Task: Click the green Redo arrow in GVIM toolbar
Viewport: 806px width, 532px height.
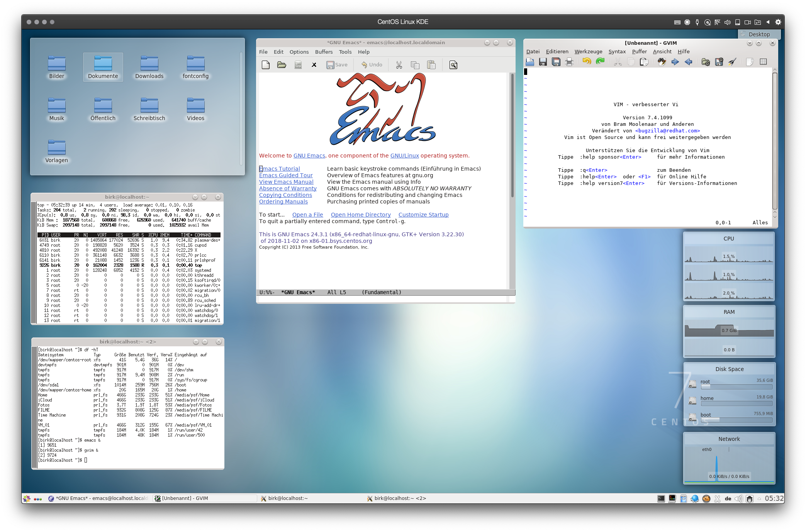Action: 600,61
